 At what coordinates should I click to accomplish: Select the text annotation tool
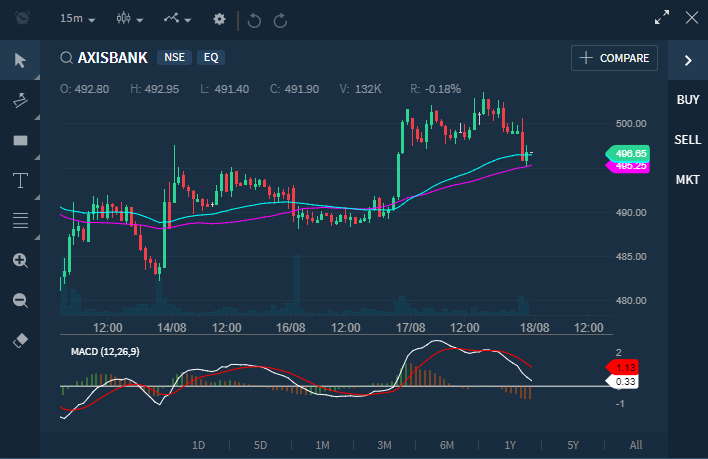tap(20, 180)
